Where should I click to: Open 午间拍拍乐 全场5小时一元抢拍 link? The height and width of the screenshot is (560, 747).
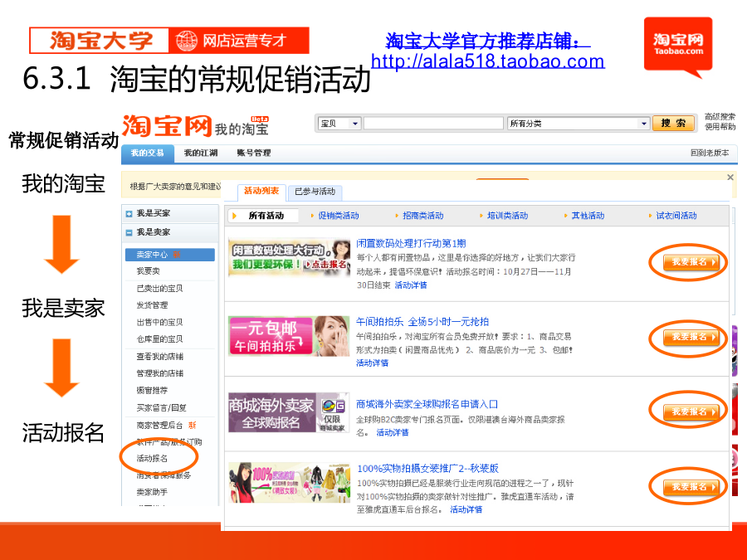click(x=422, y=322)
